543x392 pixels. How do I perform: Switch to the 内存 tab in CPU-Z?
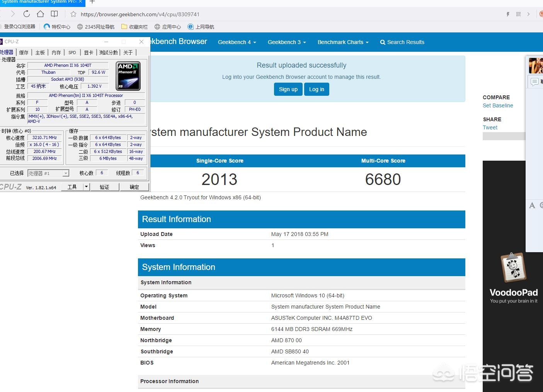pos(56,53)
